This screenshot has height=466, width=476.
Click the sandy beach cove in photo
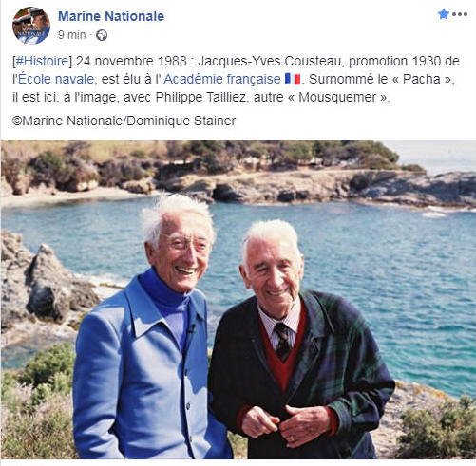point(64,196)
